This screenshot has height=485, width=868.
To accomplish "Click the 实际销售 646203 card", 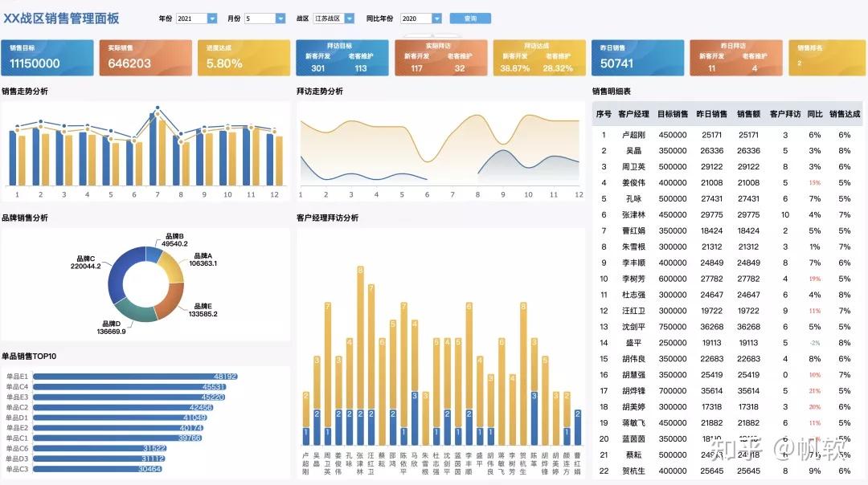I will click(145, 56).
